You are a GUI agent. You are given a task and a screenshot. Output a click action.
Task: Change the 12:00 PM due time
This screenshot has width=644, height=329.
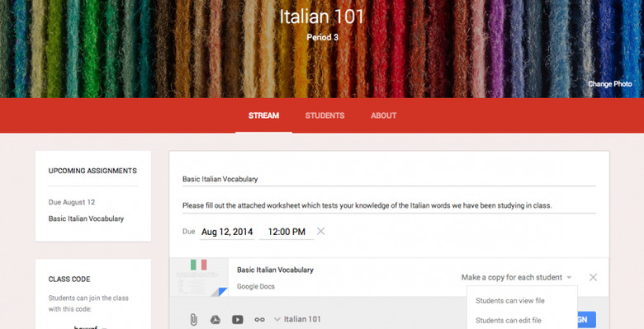[x=286, y=232]
